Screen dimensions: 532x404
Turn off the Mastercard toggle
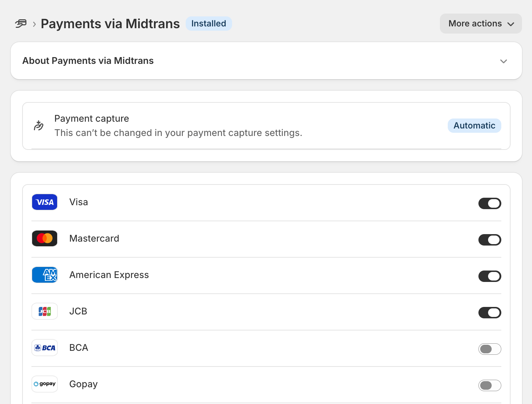point(490,240)
